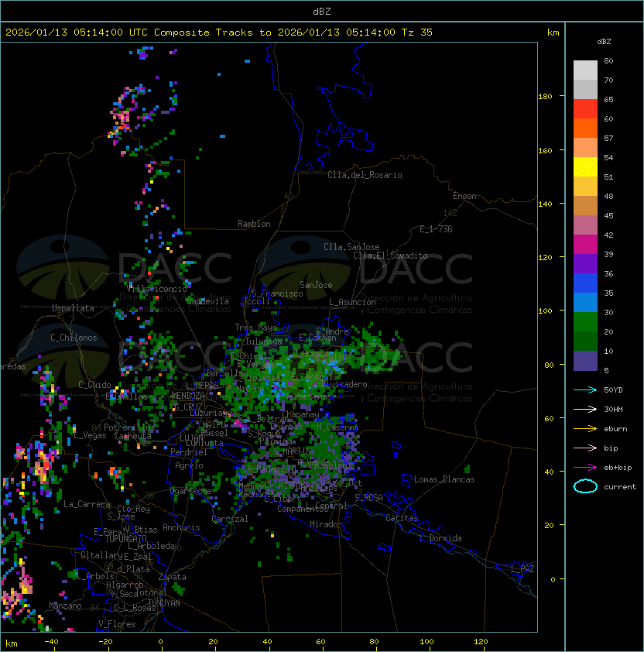Pick the purple 36-39 dBZ legend band
Image resolution: width=644 pixels, height=652 pixels.
pos(585,264)
